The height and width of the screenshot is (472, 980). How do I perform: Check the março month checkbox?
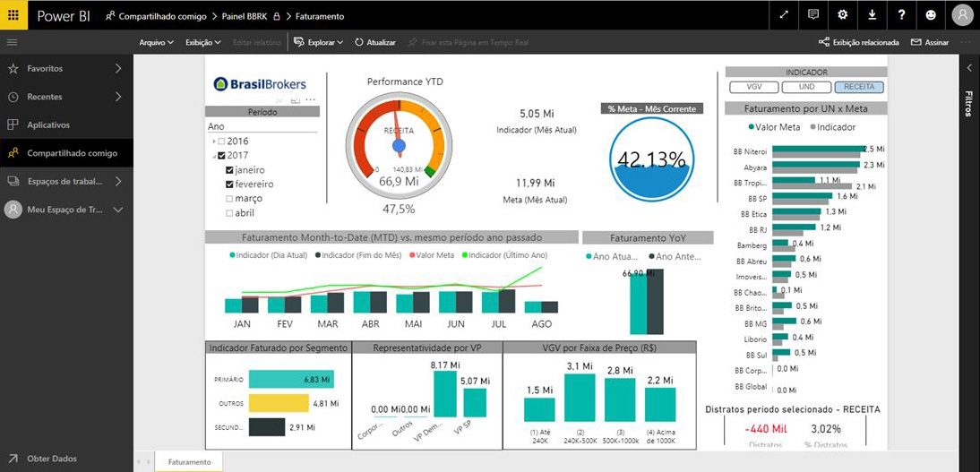[229, 198]
